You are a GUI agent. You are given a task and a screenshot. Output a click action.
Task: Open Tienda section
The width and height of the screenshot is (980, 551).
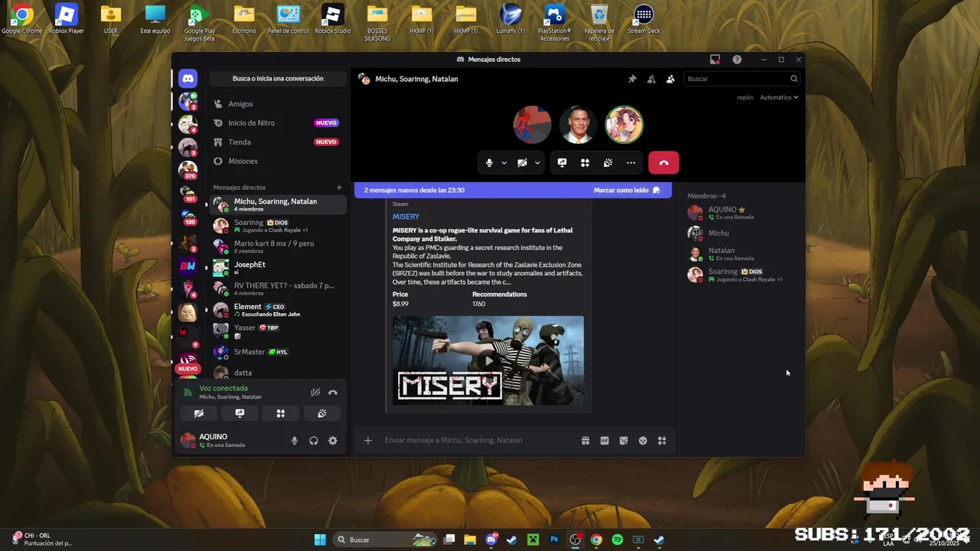pyautogui.click(x=277, y=142)
